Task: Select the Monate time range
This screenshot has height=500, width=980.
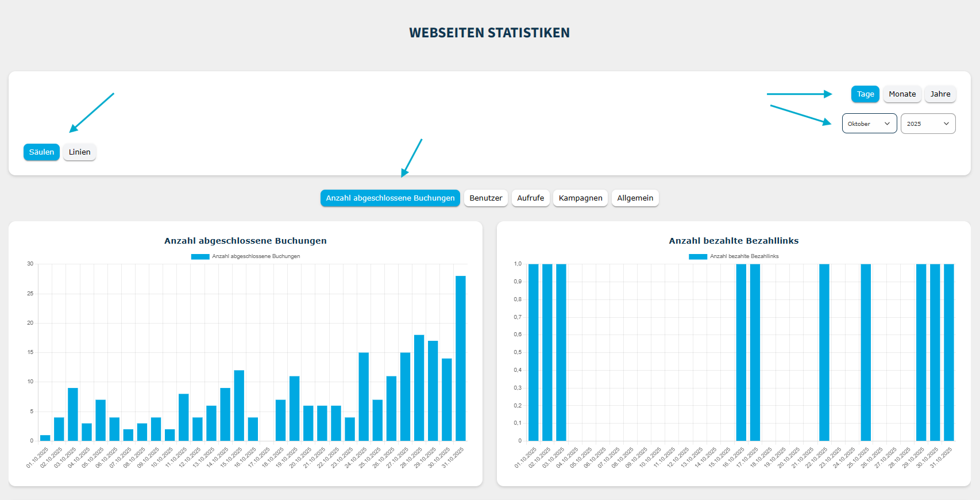Action: 902,94
